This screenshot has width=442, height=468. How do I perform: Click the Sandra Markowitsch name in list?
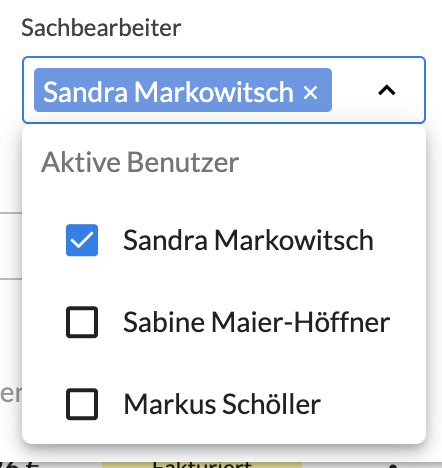[248, 240]
